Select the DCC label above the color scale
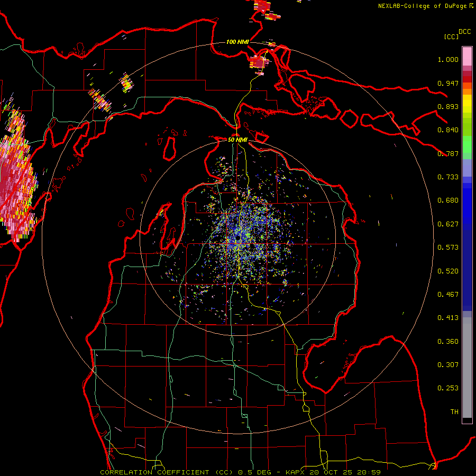The width and height of the screenshot is (476, 476). click(x=465, y=32)
